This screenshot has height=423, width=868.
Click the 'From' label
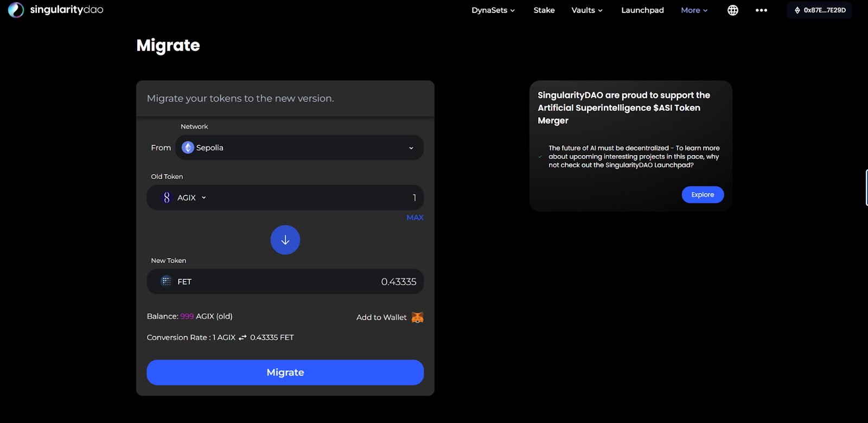click(161, 148)
